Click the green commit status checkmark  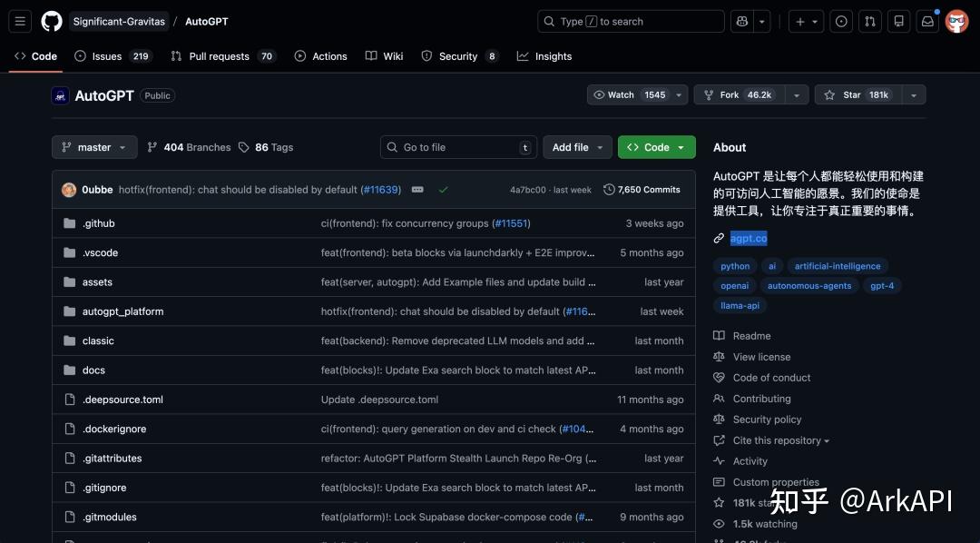click(443, 190)
